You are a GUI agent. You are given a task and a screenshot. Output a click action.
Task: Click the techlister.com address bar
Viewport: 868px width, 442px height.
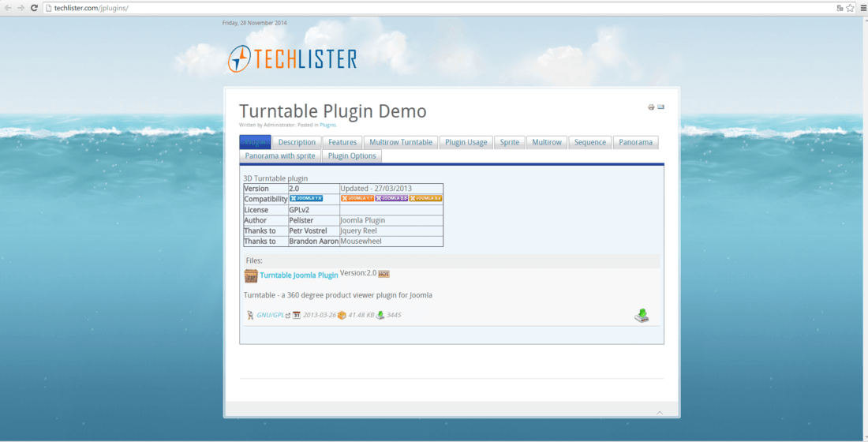pyautogui.click(x=437, y=8)
